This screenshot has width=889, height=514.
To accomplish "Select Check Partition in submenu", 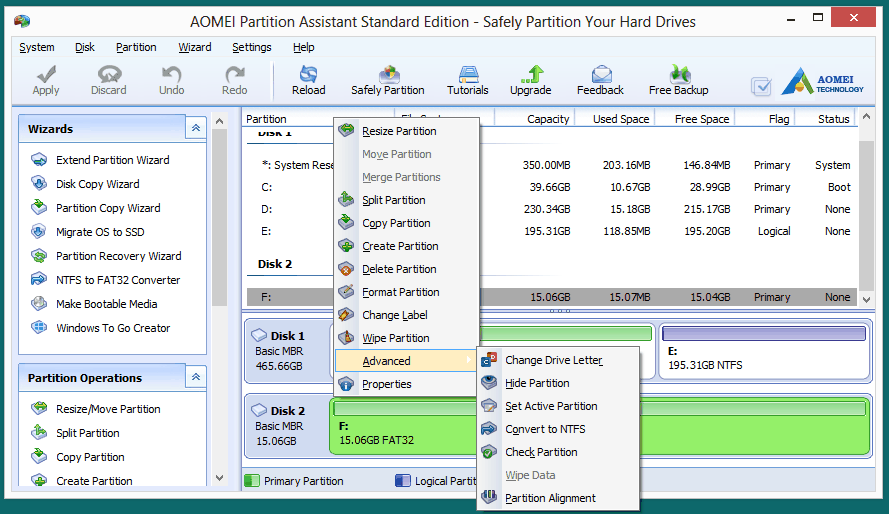I will (x=558, y=452).
